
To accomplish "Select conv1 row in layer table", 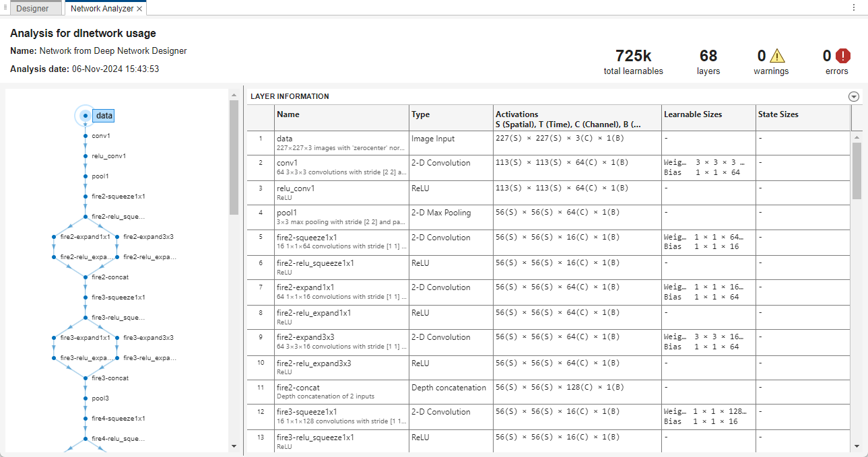I will 549,168.
